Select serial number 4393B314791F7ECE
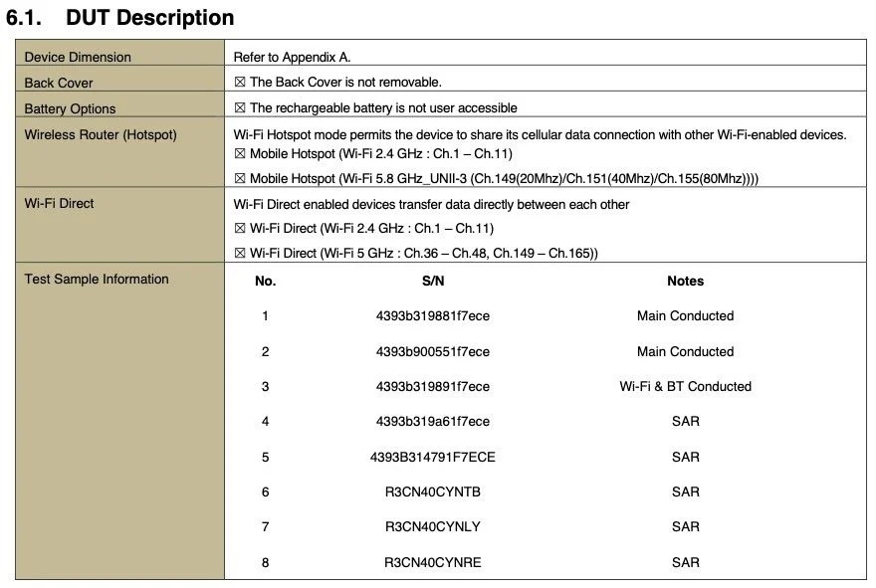The height and width of the screenshot is (588, 876). [x=432, y=458]
